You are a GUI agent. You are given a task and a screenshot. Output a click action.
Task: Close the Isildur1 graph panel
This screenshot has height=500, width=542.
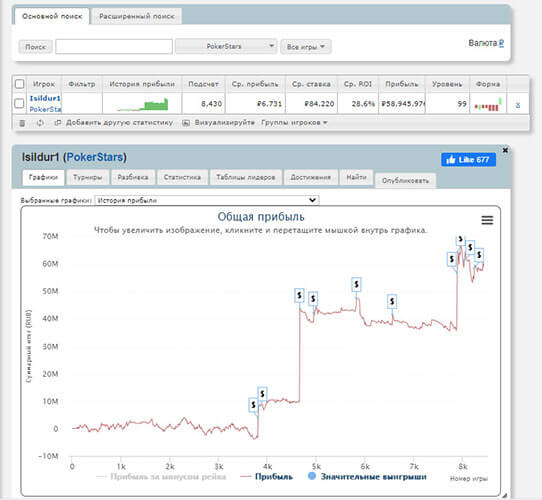(505, 150)
